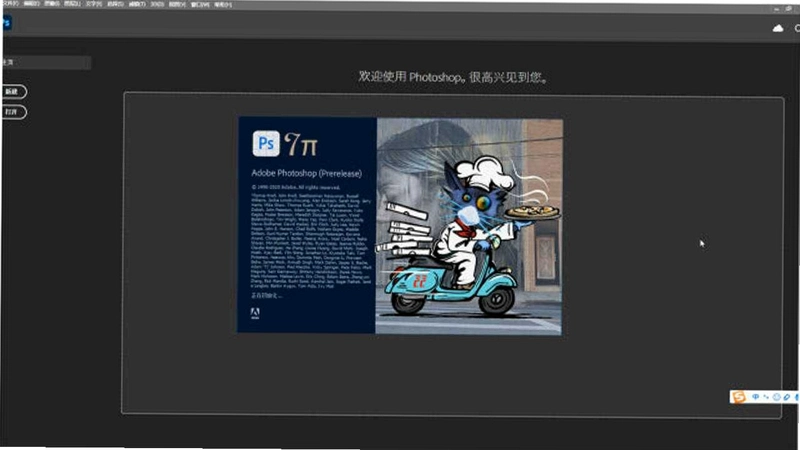This screenshot has height=450, width=800.
Task: Select the 主页 (Home) sidebar tab
Action: [x=46, y=62]
